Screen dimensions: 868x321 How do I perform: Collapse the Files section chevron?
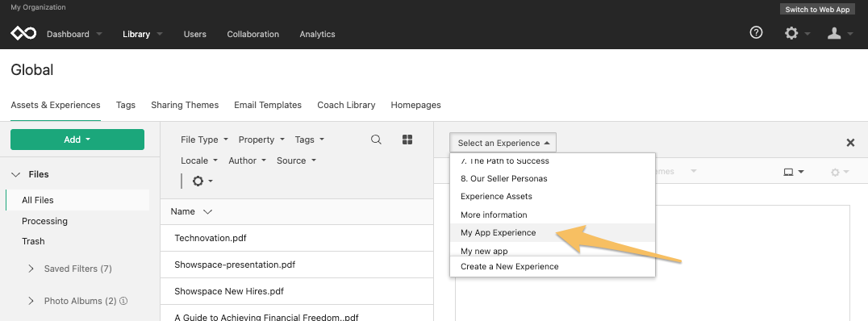[15, 174]
